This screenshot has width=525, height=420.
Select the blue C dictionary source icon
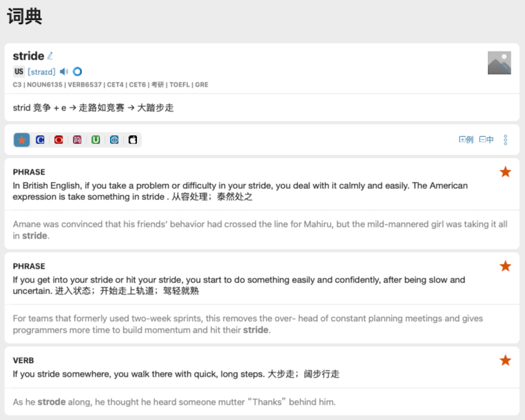(40, 140)
